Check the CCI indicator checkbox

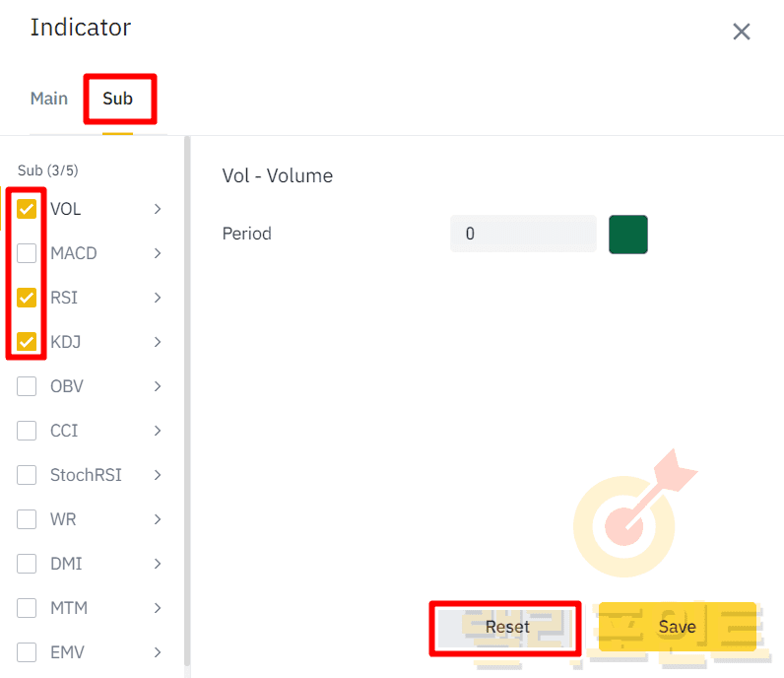[27, 431]
